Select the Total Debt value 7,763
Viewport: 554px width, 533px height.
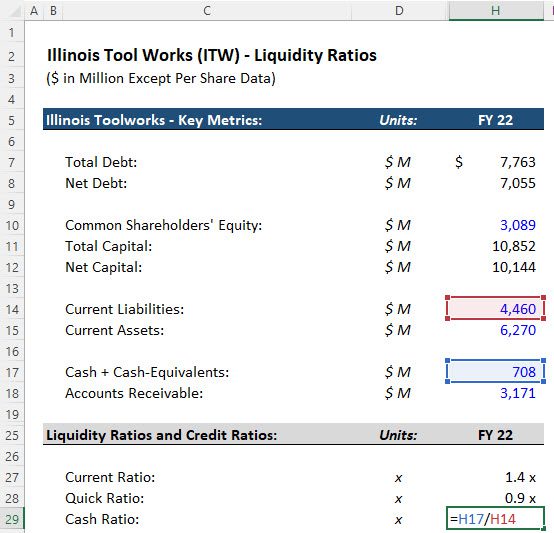(518, 162)
